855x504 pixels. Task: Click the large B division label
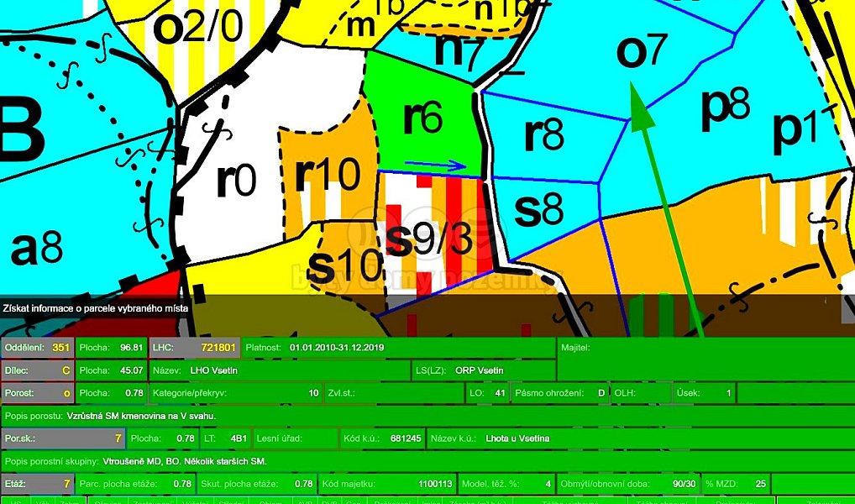[x=21, y=129]
